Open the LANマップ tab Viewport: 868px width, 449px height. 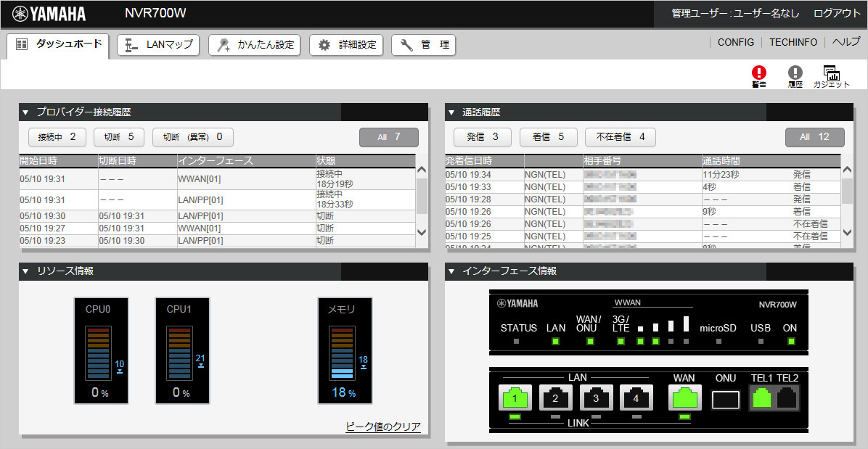coord(158,46)
